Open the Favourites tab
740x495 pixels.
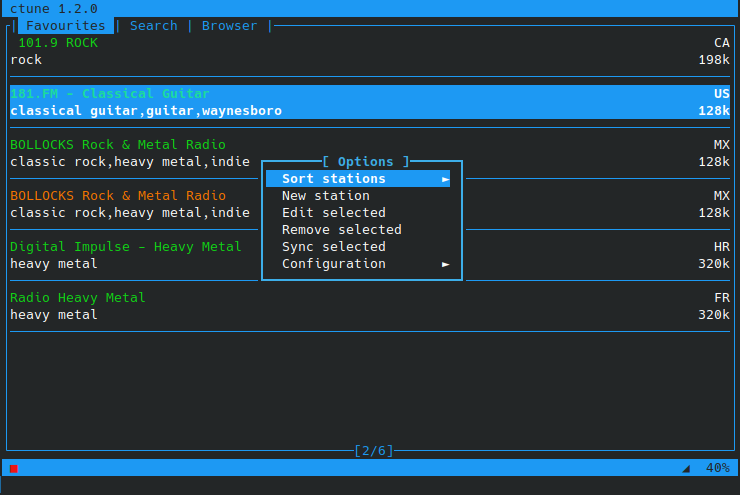click(x=66, y=25)
